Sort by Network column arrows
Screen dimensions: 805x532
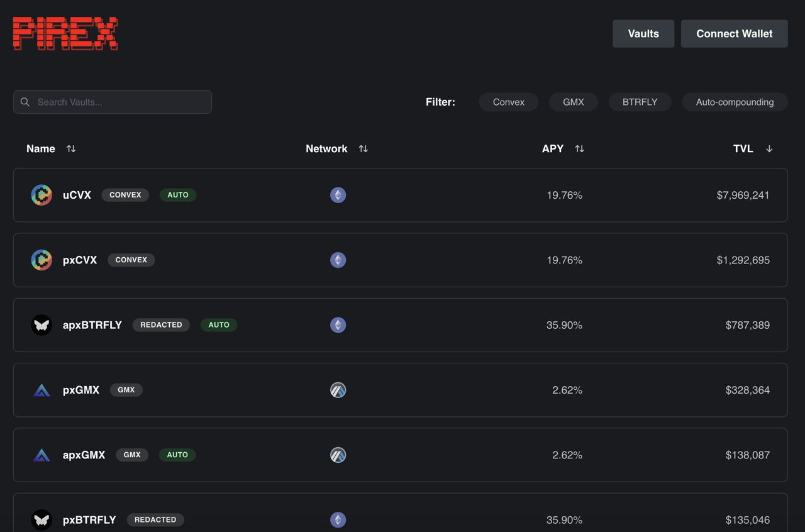363,149
